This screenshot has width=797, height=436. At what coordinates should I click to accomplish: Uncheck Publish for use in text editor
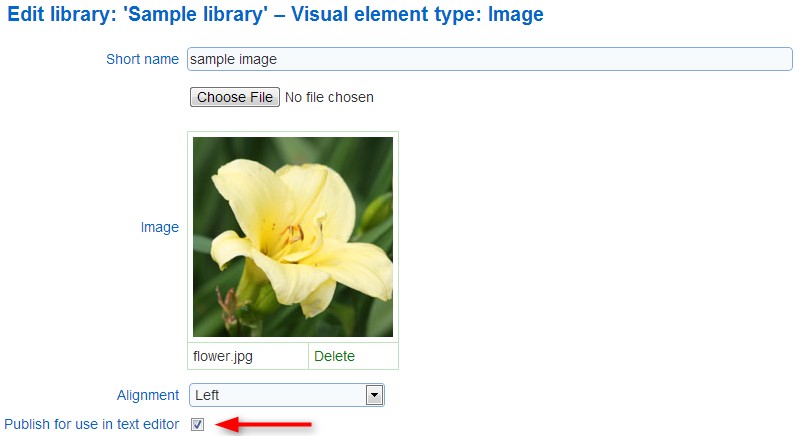197,424
